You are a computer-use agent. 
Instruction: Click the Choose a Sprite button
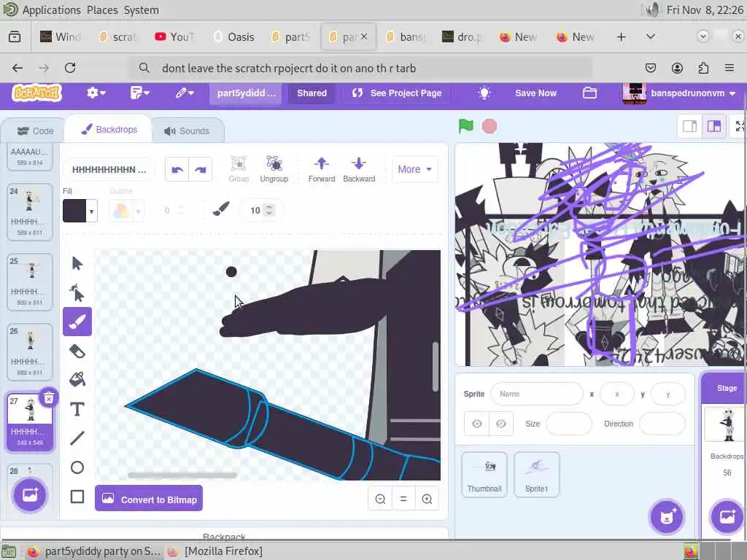pos(667,517)
